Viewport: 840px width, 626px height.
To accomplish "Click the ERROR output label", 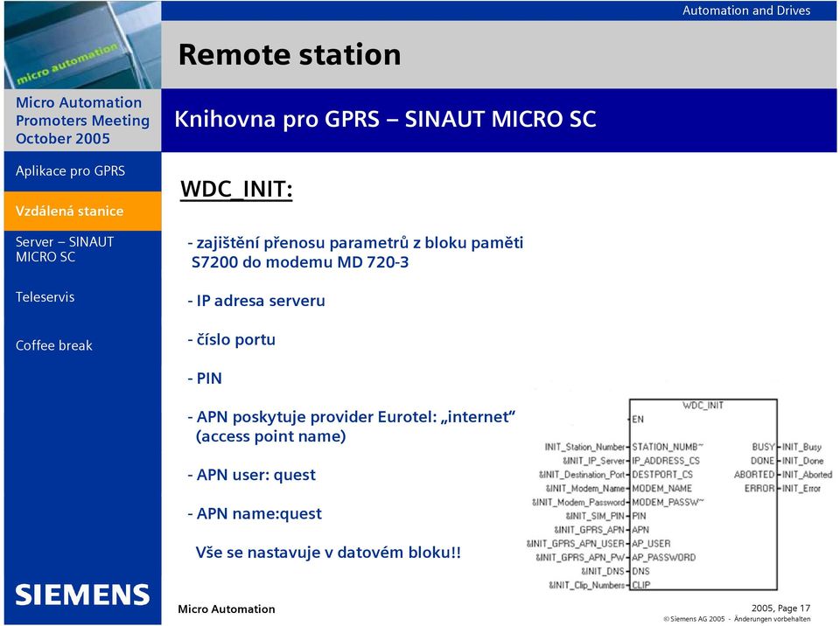I will click(759, 489).
